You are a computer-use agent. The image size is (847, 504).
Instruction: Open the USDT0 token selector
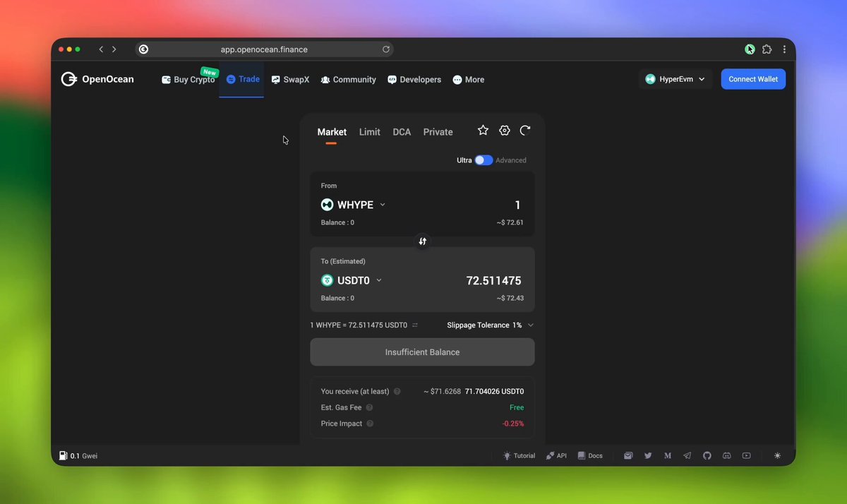352,280
